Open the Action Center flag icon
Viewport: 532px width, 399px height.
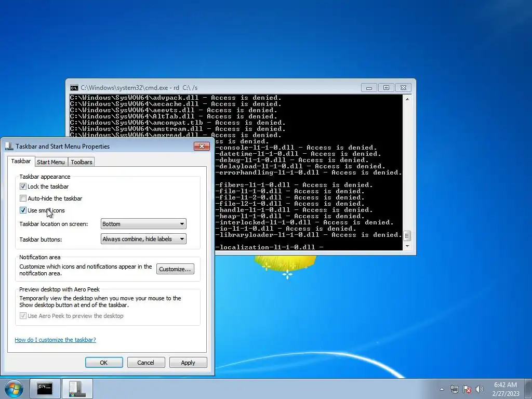coord(467,389)
